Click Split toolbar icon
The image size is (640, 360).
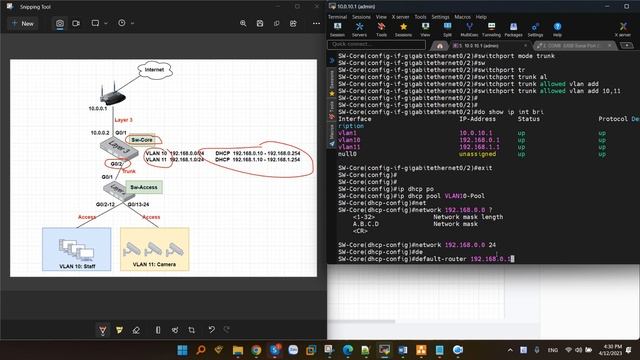click(x=447, y=29)
